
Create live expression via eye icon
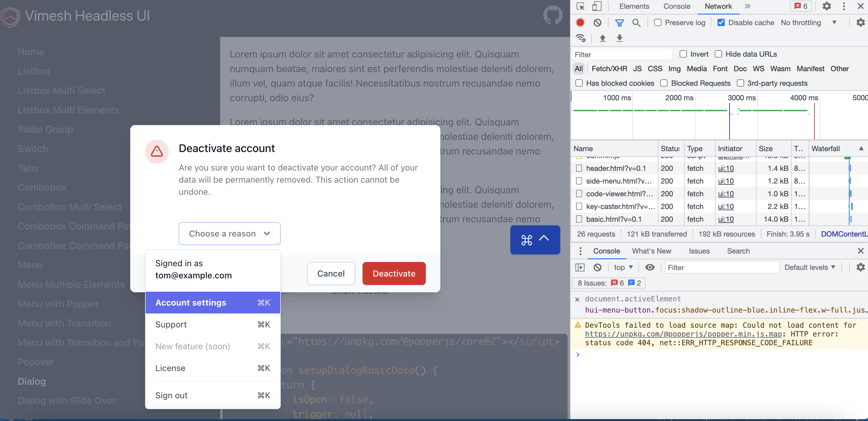pyautogui.click(x=650, y=267)
